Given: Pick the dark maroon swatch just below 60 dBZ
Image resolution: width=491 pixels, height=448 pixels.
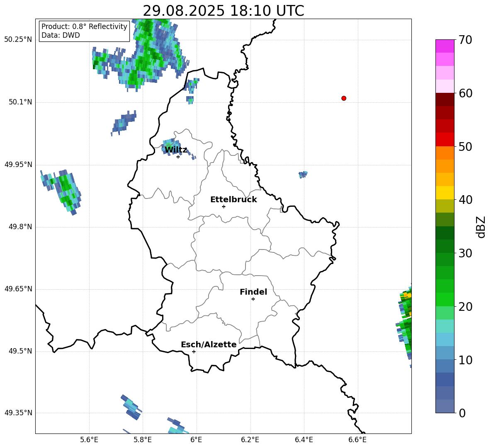Looking at the screenshot, I should point(445,99).
